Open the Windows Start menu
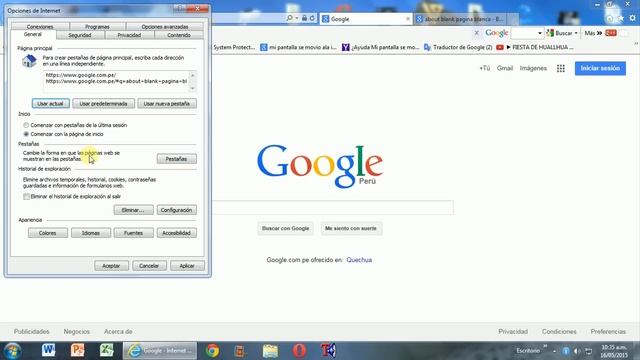 coord(12,351)
